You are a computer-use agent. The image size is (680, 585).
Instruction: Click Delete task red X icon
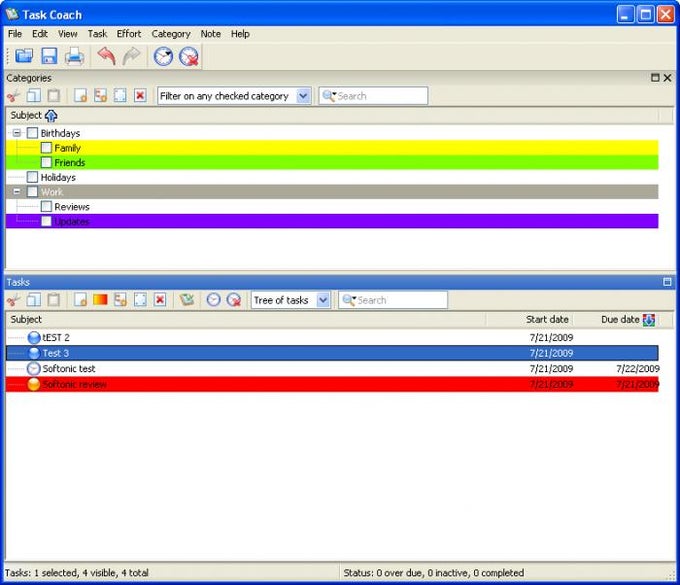(x=160, y=300)
